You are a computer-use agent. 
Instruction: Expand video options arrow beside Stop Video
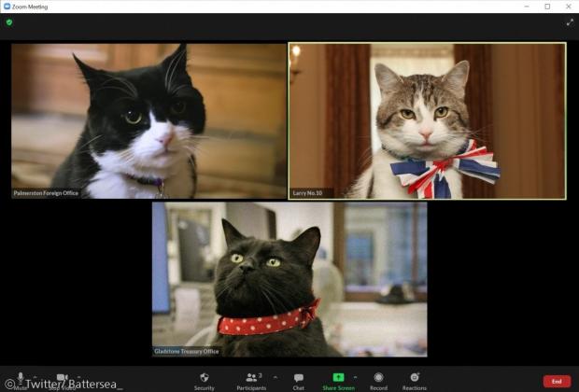78,377
